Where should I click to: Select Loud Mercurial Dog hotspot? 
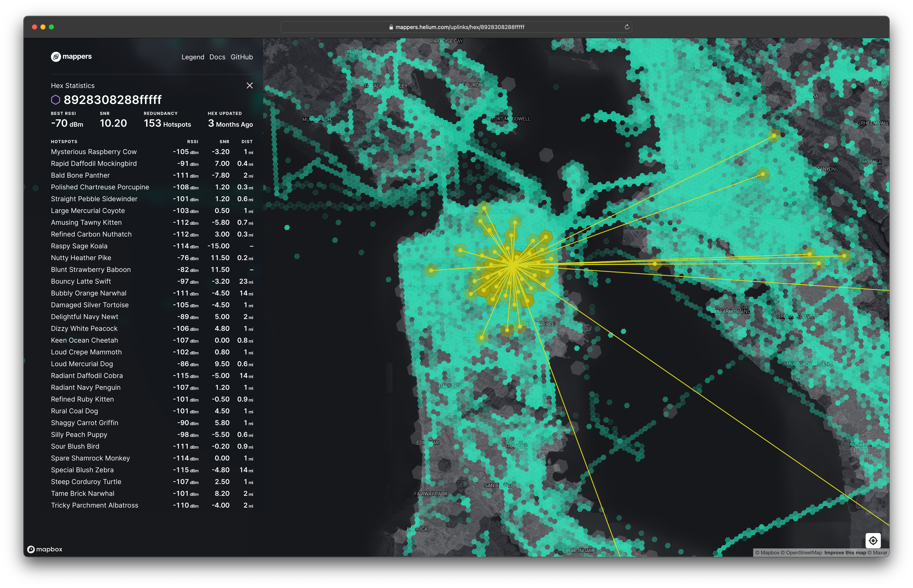(x=82, y=364)
